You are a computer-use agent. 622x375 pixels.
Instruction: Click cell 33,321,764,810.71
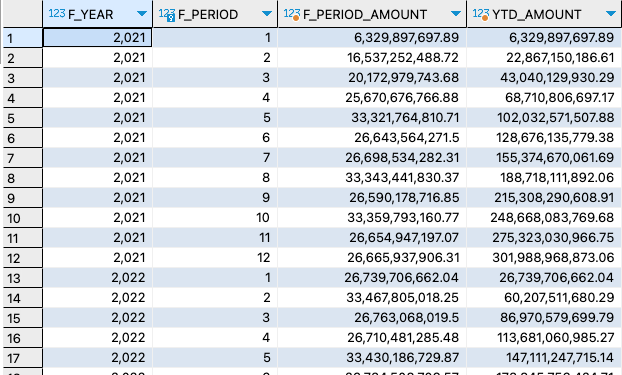point(372,118)
